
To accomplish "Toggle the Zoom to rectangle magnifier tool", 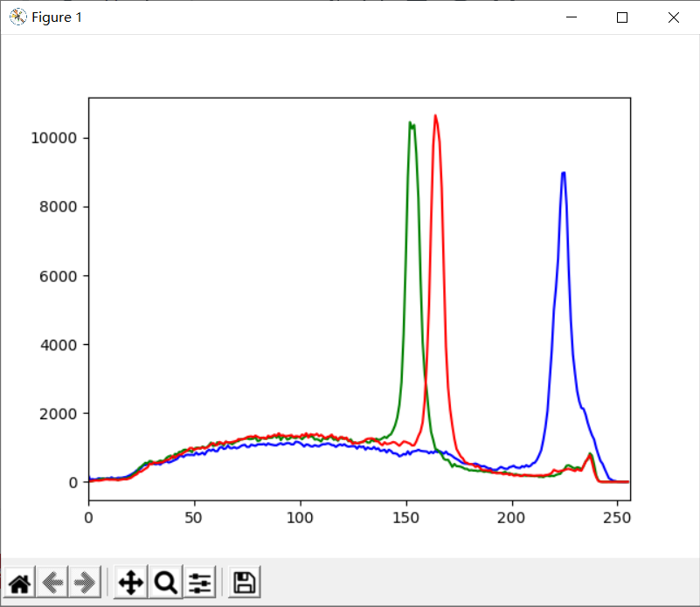I will (x=166, y=583).
